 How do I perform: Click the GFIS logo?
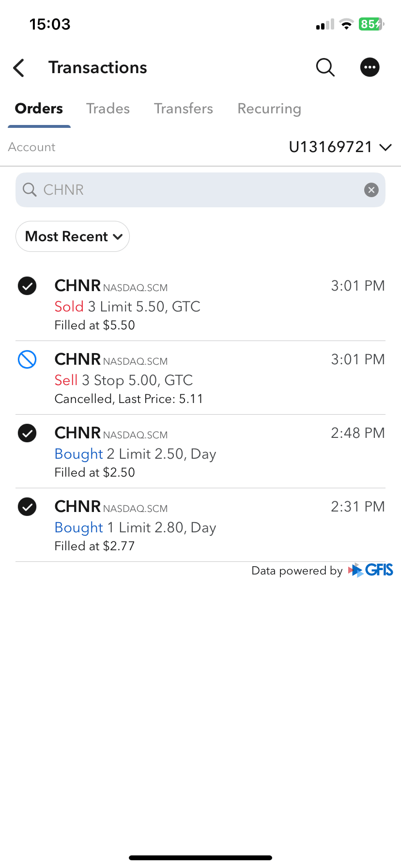[x=371, y=570]
